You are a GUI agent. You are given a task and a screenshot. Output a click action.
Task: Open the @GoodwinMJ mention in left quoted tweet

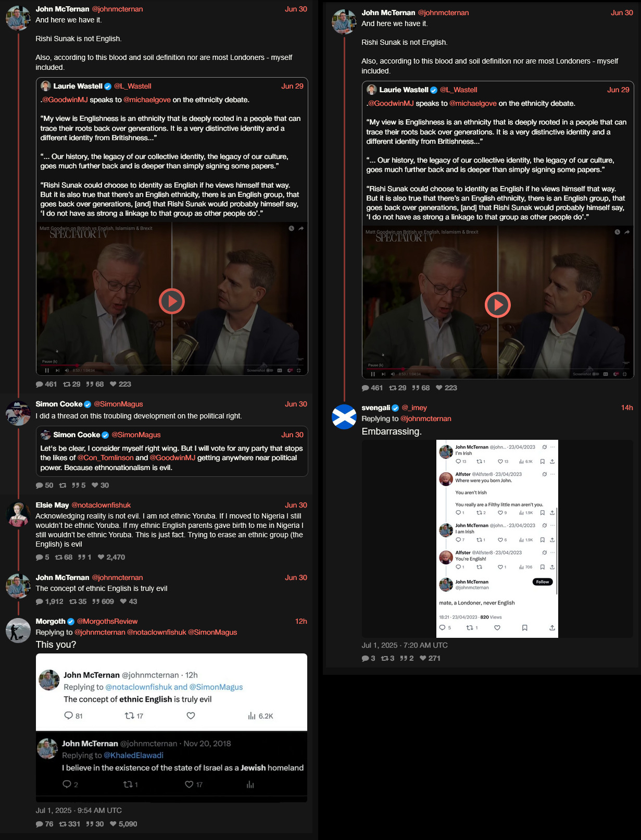[x=65, y=100]
